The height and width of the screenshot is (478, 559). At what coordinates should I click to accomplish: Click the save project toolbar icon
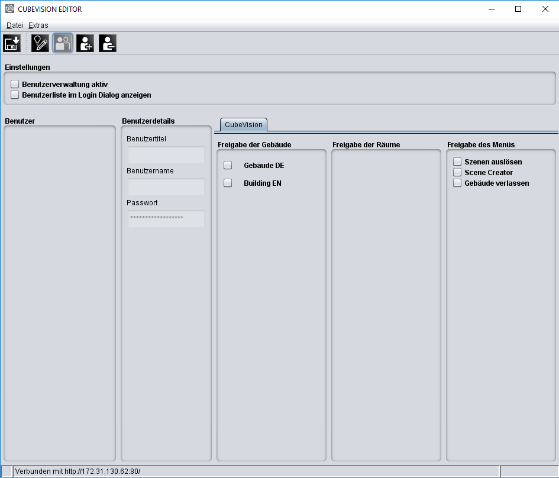12,43
